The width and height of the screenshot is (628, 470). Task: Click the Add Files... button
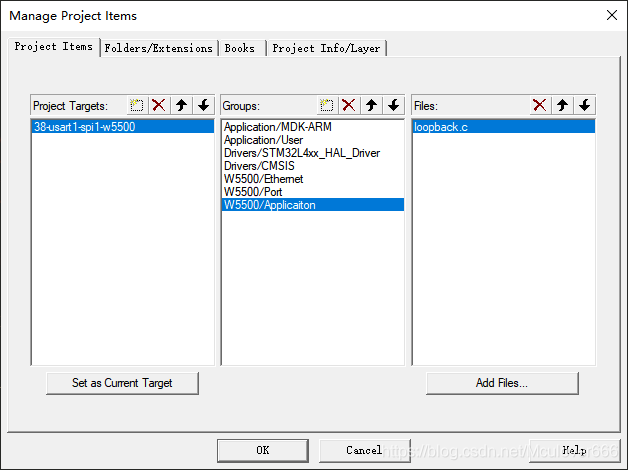[502, 383]
